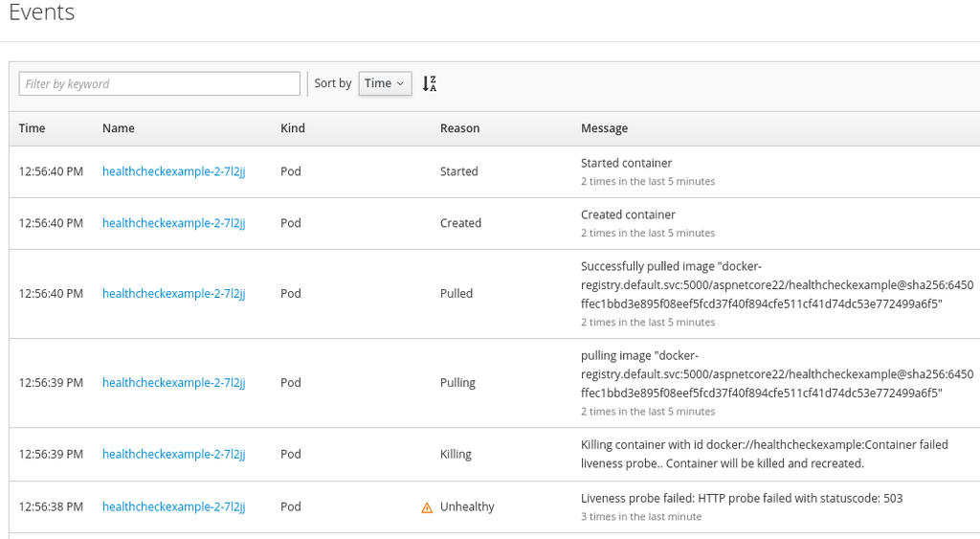Click the Filter by keyword field
This screenshot has width=980, height=539.
coord(159,83)
